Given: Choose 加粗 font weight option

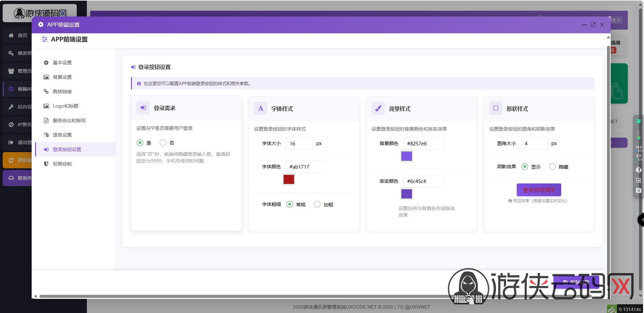Looking at the screenshot, I should tap(317, 204).
